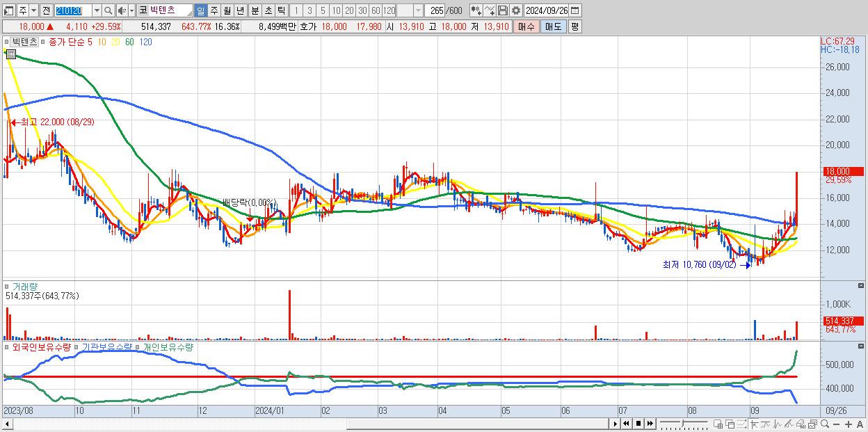Choose the 20 interval button
The height and width of the screenshot is (432, 868).
(x=349, y=10)
